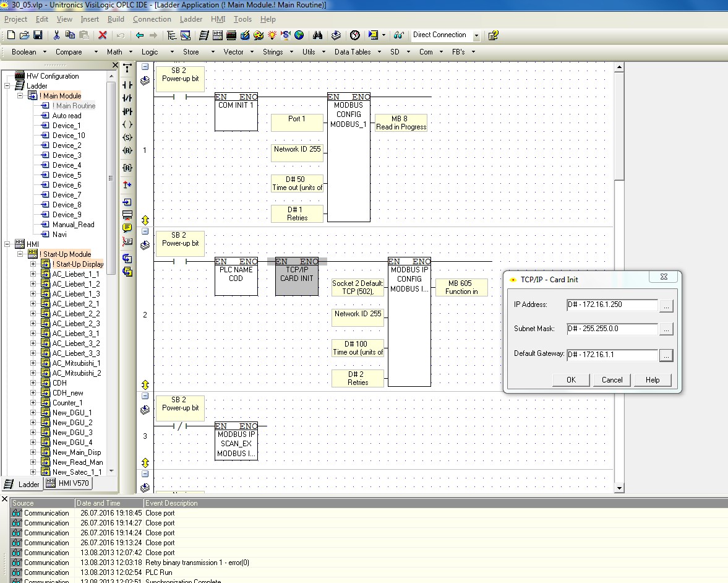Click the red X delete icon

(x=103, y=35)
